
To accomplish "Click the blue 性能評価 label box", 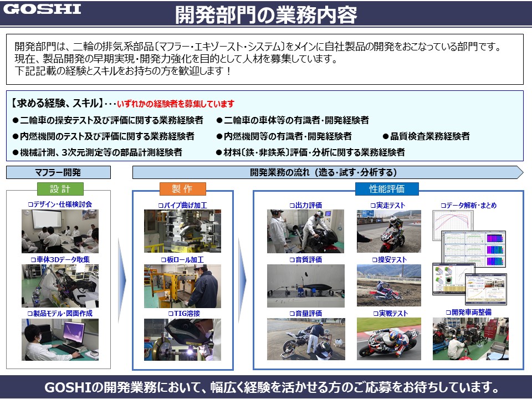I will pos(387,189).
